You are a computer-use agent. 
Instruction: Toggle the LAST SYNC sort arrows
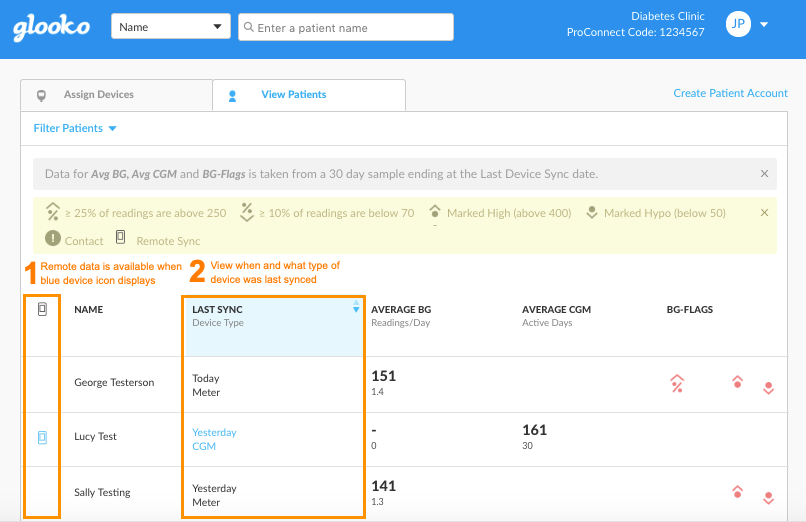[356, 307]
